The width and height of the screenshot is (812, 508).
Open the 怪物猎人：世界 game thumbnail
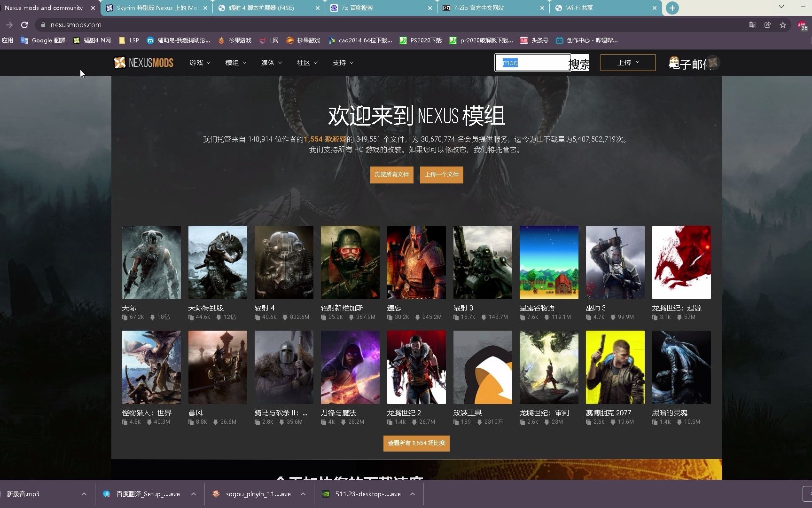[x=151, y=367]
